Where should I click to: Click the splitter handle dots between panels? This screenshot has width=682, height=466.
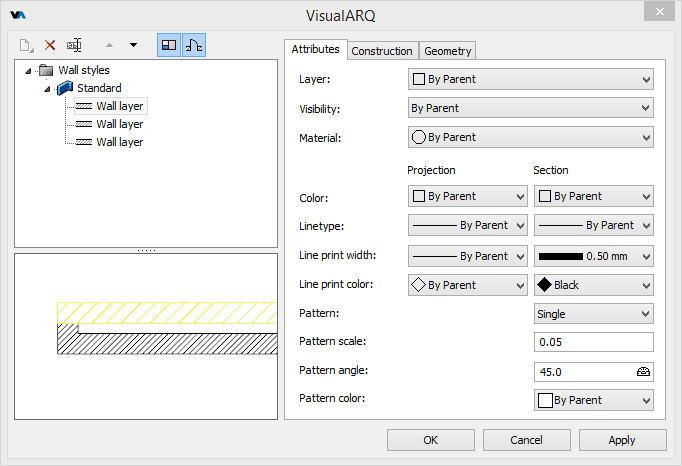[146, 251]
